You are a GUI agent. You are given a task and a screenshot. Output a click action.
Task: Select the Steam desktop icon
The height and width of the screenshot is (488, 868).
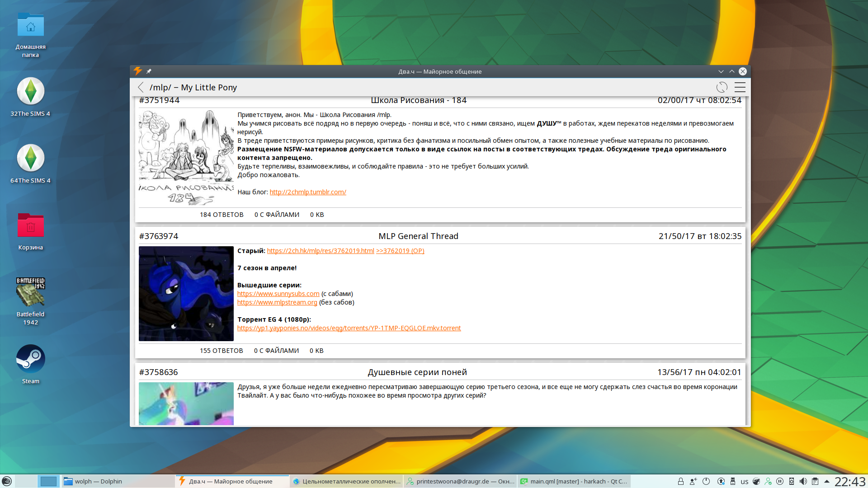click(30, 365)
